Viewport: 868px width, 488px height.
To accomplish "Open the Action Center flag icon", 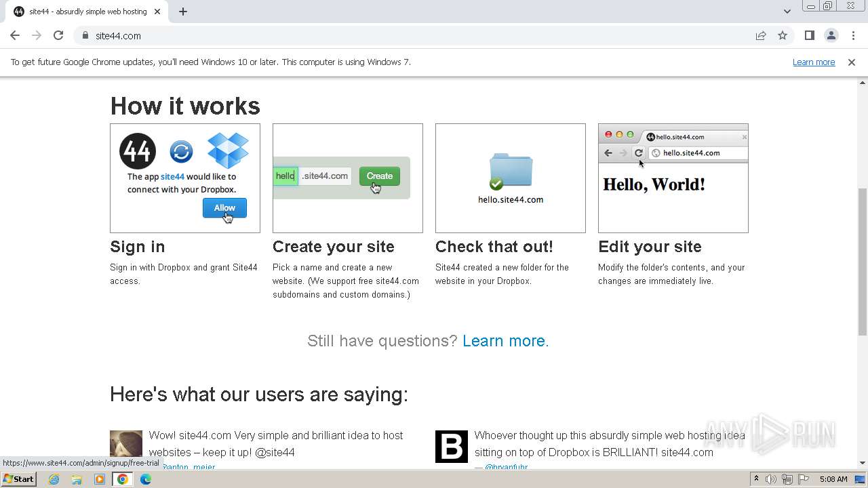I will [x=804, y=479].
